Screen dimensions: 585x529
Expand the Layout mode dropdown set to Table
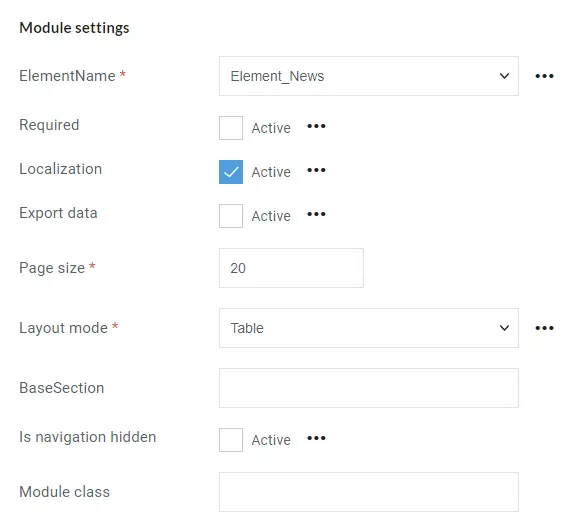pyautogui.click(x=369, y=328)
